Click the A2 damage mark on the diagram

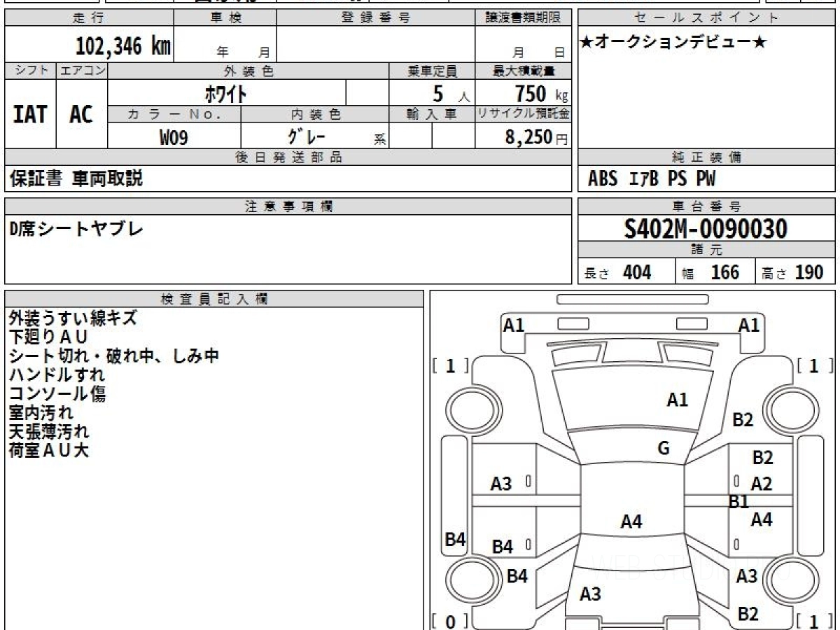pyautogui.click(x=762, y=483)
